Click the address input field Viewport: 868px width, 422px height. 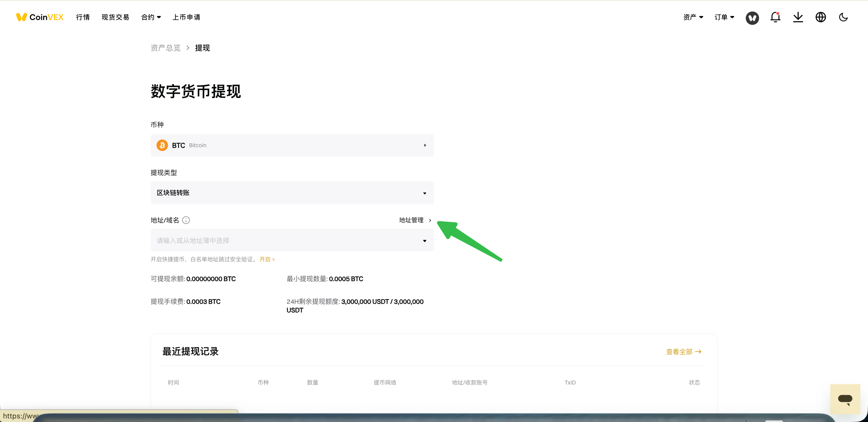pos(292,240)
